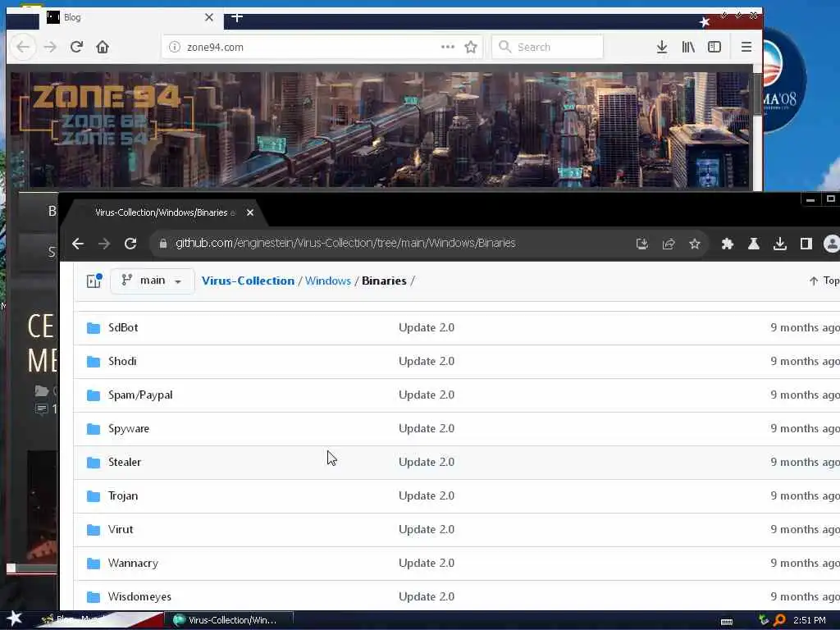Toggle Chrome side panel icon
This screenshot has height=630, width=840.
[x=806, y=244]
